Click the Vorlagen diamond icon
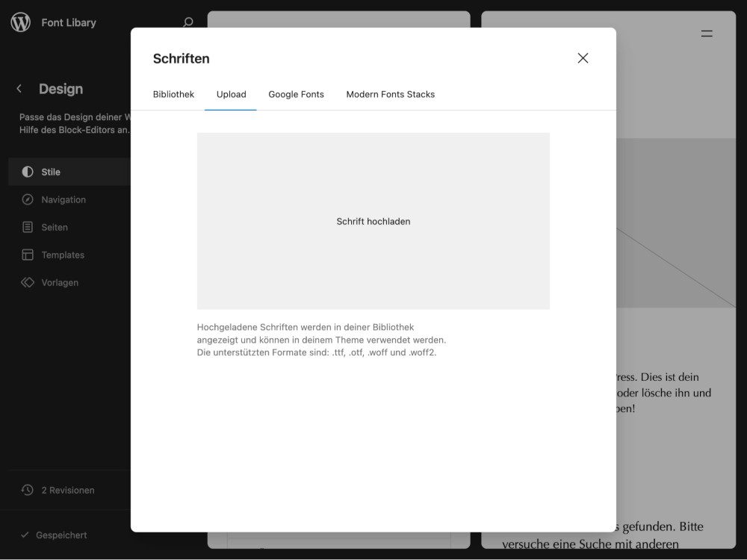The width and height of the screenshot is (747, 560). 28,282
